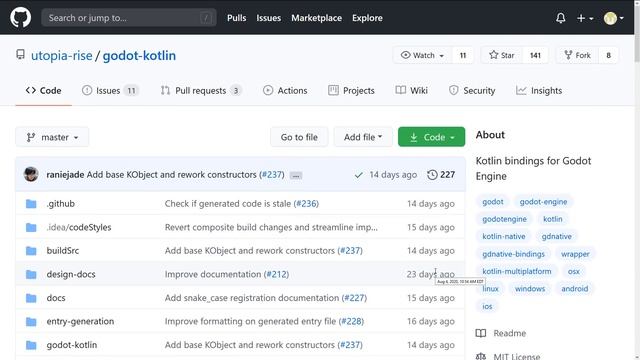Click the .idea/codeStyles folder icon
The height and width of the screenshot is (360, 640).
(31, 227)
